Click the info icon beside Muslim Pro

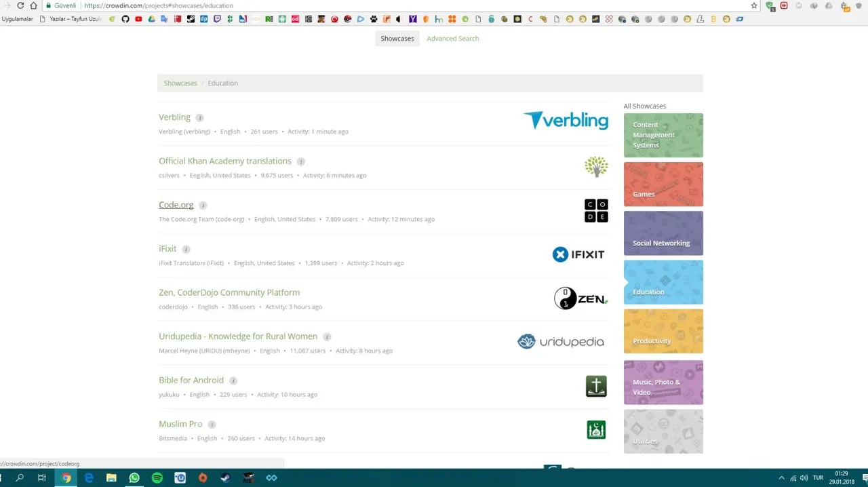(212, 425)
